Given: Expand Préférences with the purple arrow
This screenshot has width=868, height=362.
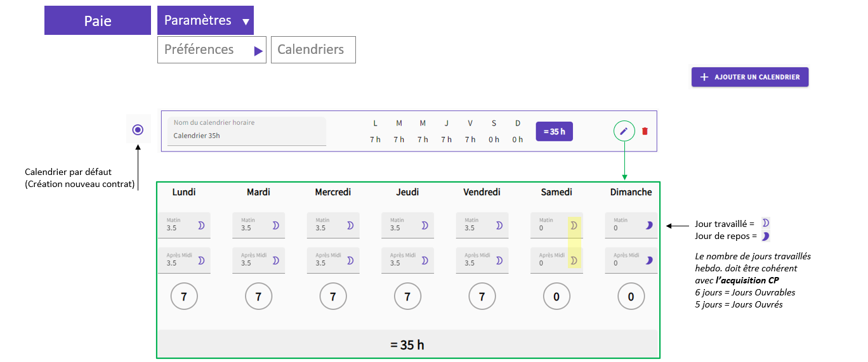Looking at the screenshot, I should [x=258, y=51].
